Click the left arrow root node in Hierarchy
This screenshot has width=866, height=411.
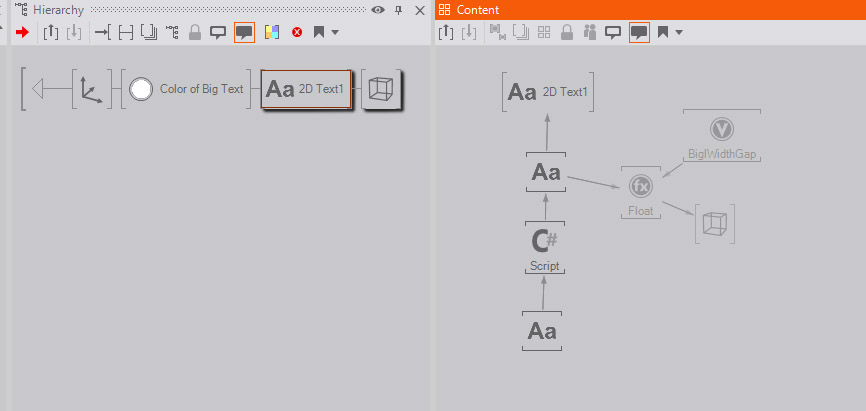coord(44,90)
